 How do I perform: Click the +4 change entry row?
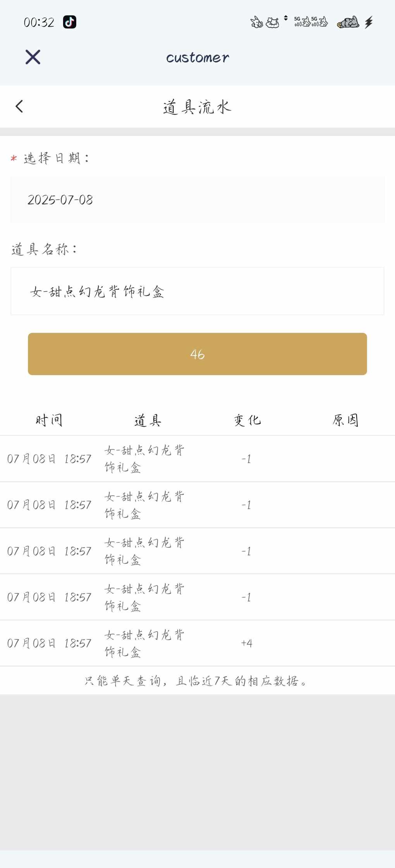[197, 643]
